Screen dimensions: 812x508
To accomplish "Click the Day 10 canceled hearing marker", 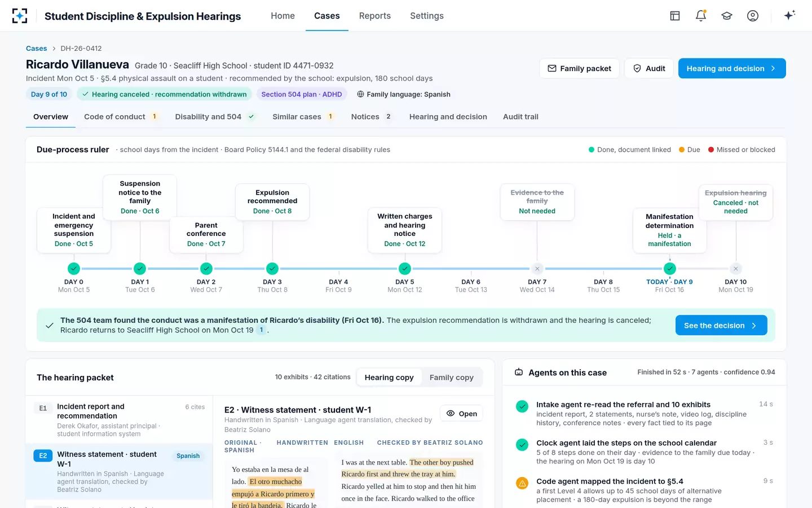I will click(x=736, y=269).
